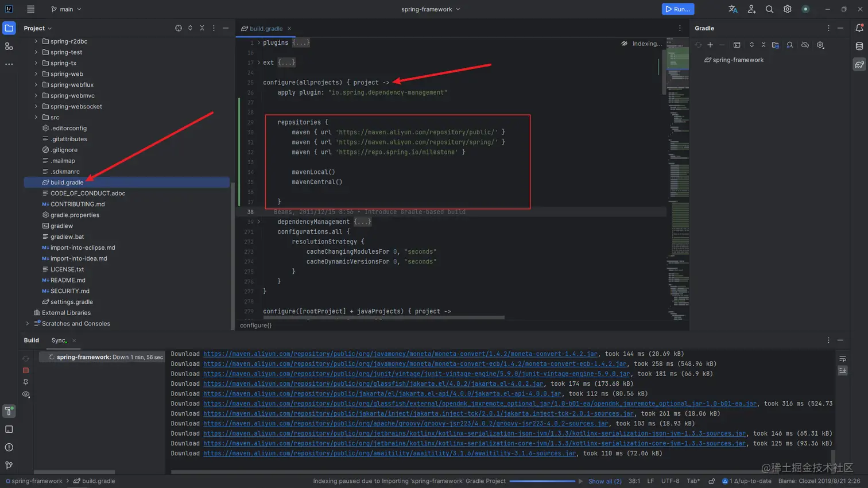Click the Search everywhere magnifier icon
868x488 pixels.
[769, 9]
